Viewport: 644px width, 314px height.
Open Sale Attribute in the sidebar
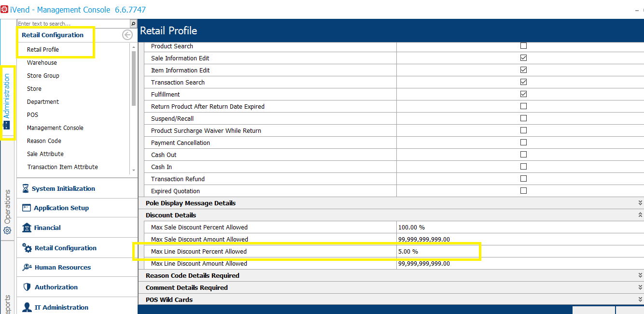tap(45, 154)
